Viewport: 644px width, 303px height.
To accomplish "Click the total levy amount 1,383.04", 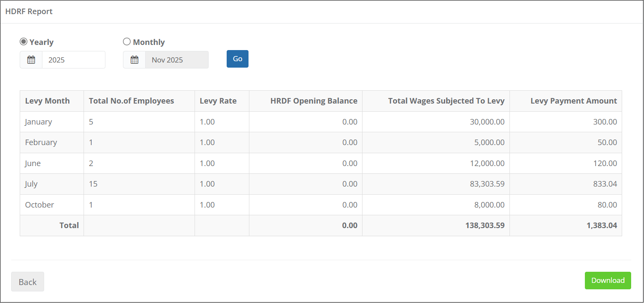I will (x=602, y=226).
